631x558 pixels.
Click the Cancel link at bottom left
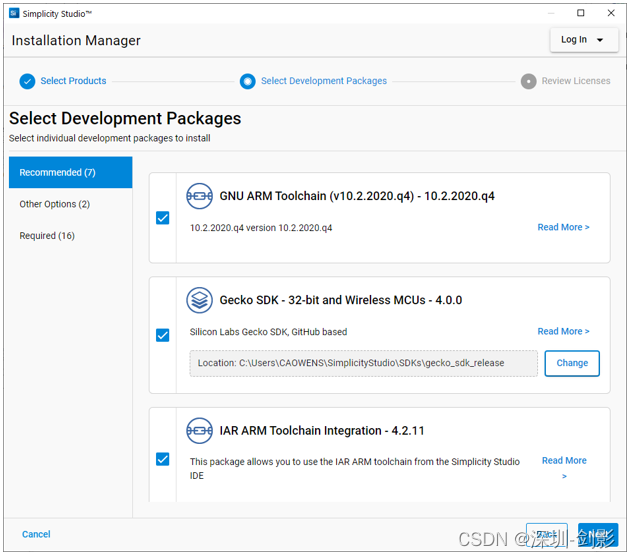36,534
